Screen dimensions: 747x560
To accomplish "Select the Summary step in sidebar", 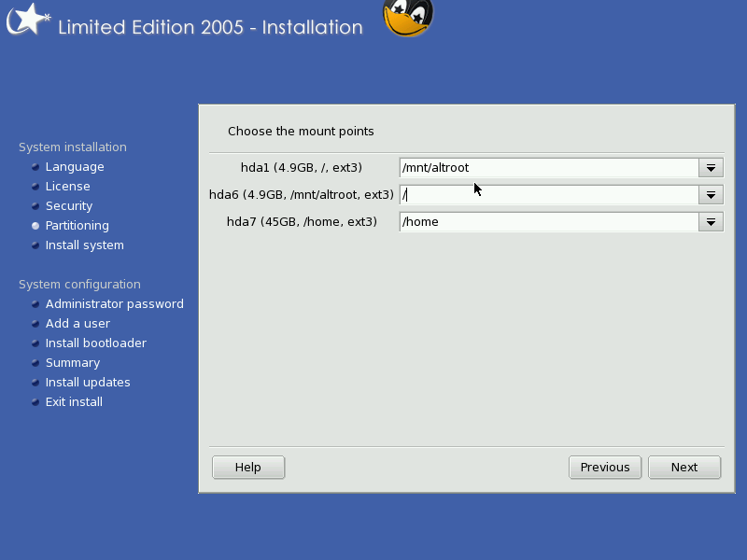I will click(73, 362).
